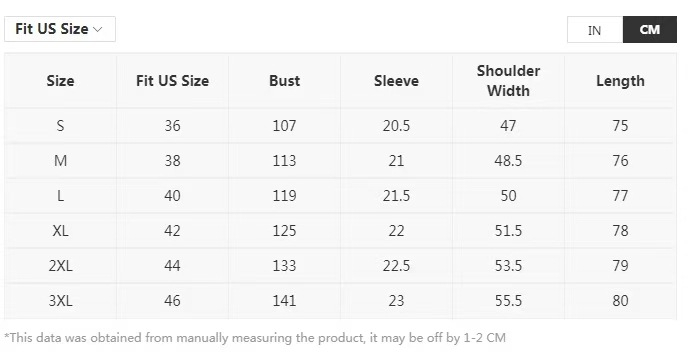Open the Fit US Size dropdown
The image size is (693, 364).
[x=60, y=29]
